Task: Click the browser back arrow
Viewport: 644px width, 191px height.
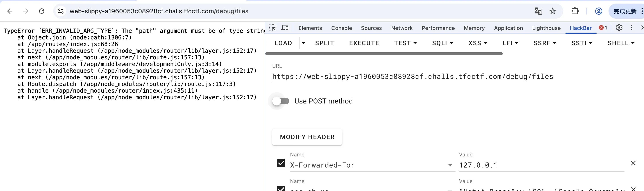Action: point(10,11)
